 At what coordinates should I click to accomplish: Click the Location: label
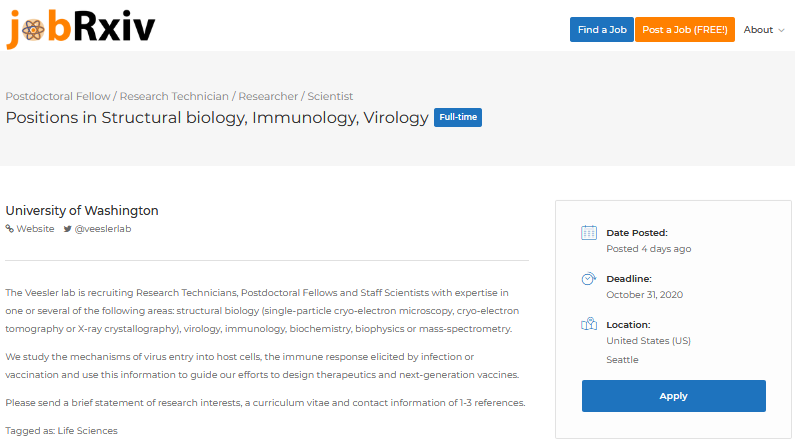coord(628,325)
